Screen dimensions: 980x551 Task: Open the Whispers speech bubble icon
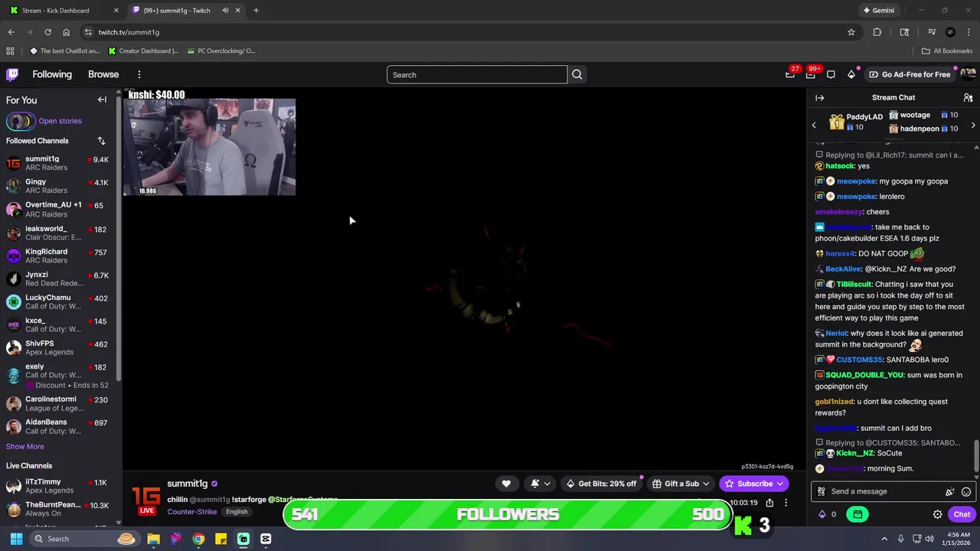coord(831,74)
